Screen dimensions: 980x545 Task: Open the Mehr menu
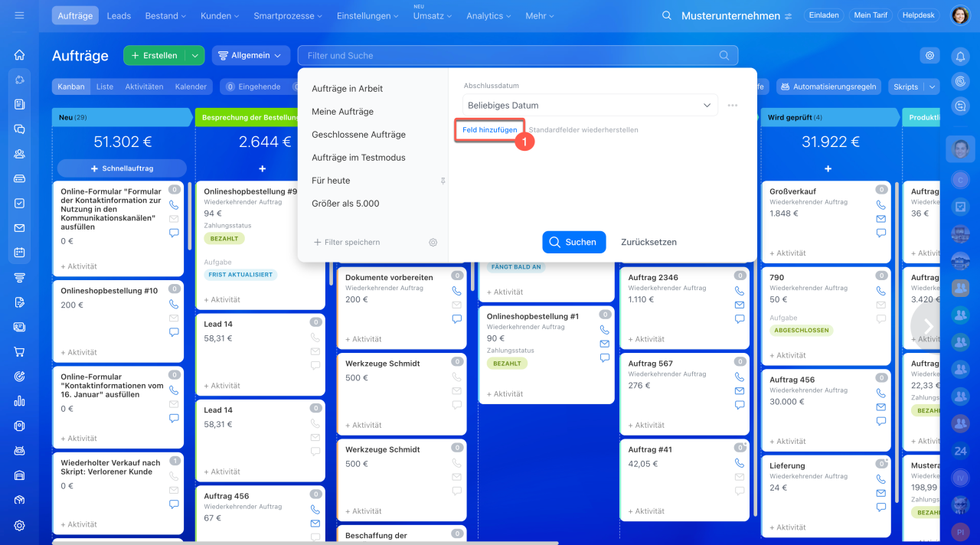point(541,15)
